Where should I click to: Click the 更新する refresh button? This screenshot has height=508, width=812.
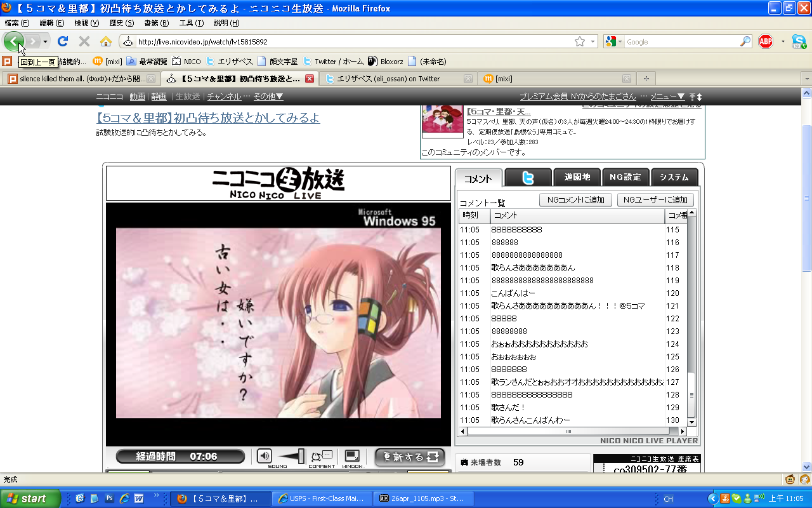pos(410,457)
